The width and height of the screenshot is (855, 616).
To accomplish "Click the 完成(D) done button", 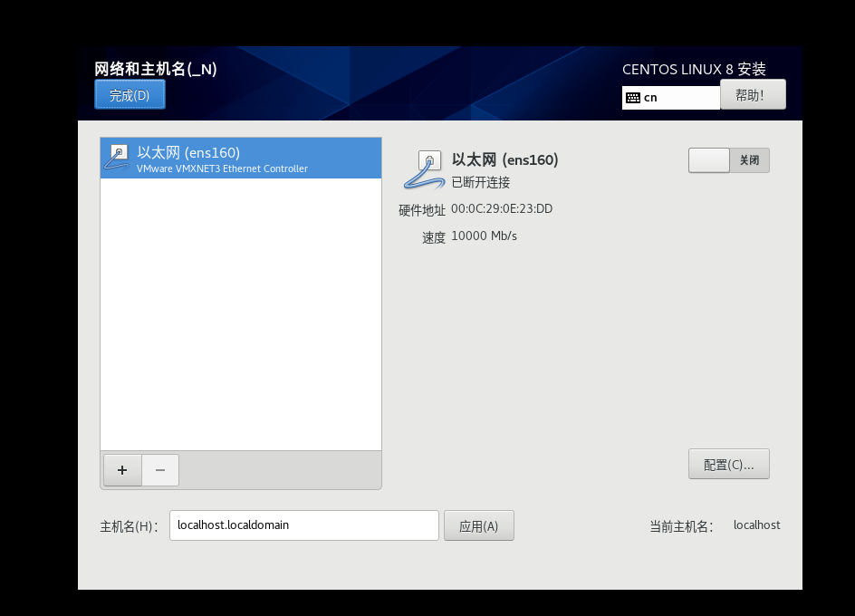I will coord(130,95).
